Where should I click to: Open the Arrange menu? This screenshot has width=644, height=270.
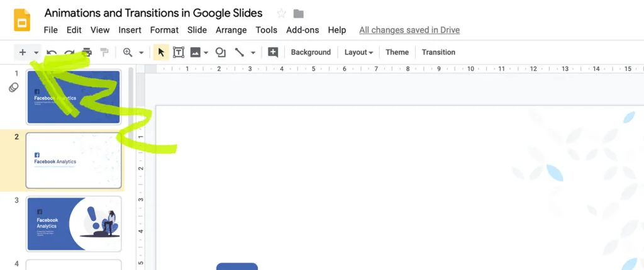pos(231,30)
